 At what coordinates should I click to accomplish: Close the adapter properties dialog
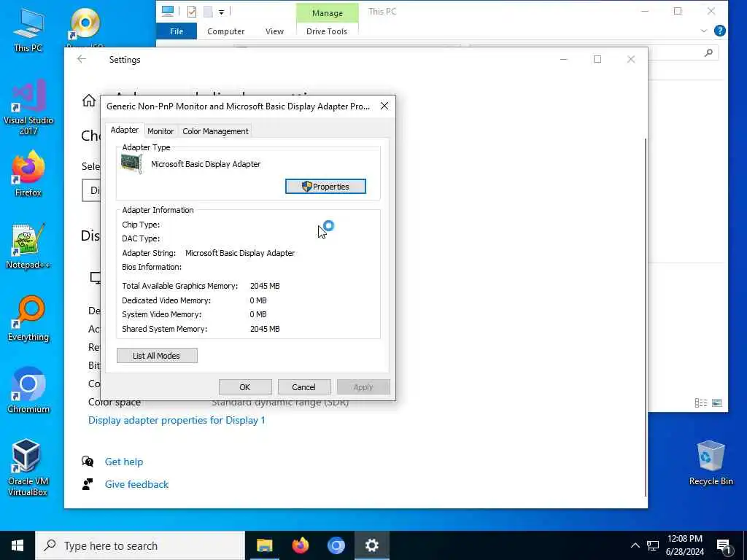(384, 106)
